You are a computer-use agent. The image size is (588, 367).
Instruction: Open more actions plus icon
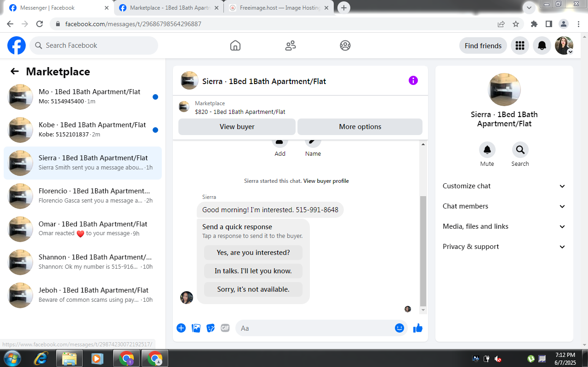(181, 328)
